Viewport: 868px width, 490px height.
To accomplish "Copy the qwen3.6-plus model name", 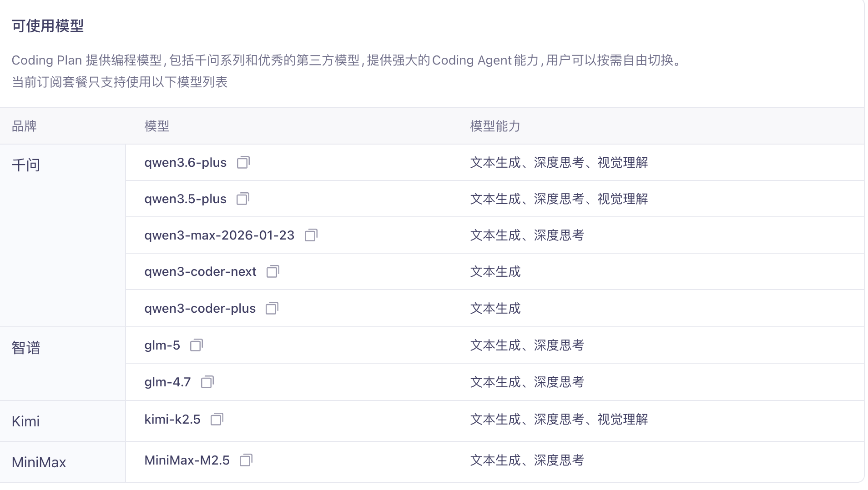I will coord(243,162).
